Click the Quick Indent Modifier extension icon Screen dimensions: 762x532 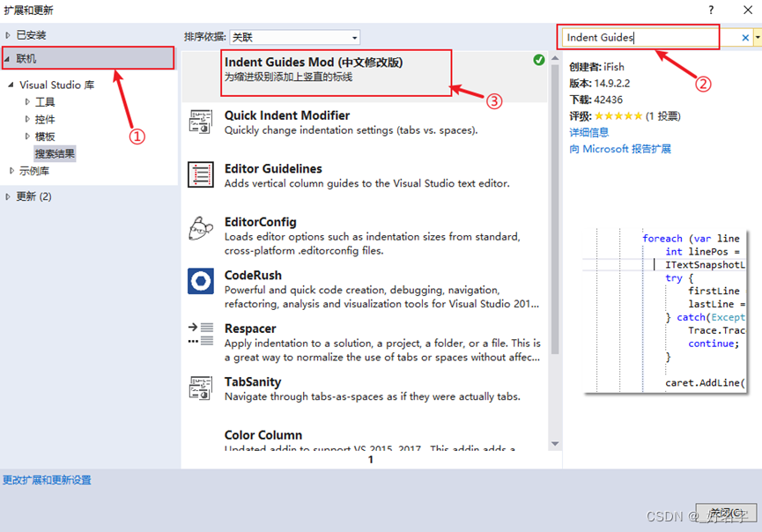tap(200, 121)
